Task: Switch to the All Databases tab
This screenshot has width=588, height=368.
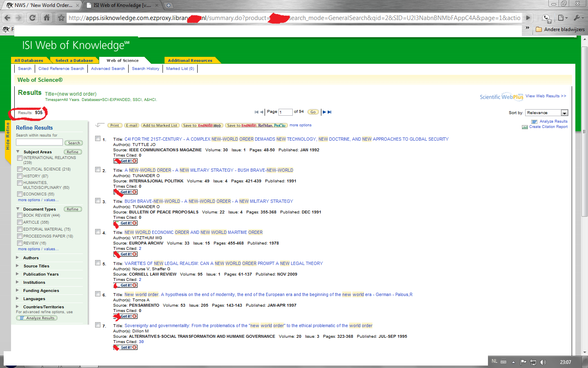Action: tap(29, 61)
